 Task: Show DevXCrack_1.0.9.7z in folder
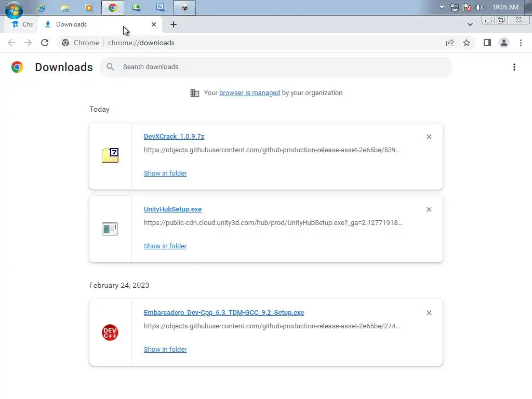pos(165,174)
